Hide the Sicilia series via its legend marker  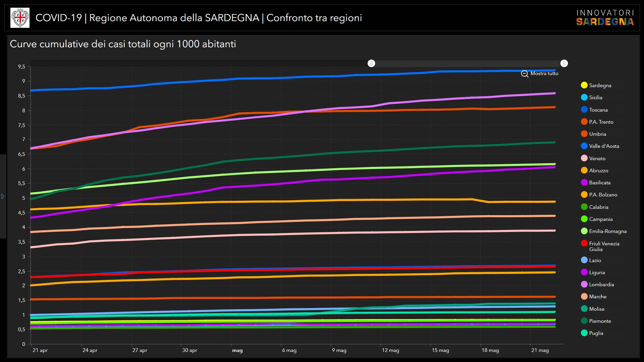[x=584, y=98]
